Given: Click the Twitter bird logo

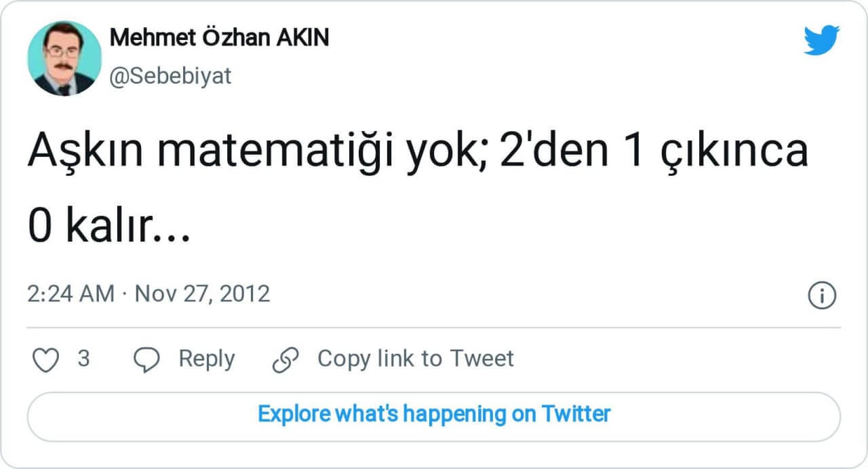Looking at the screenshot, I should pos(821,40).
